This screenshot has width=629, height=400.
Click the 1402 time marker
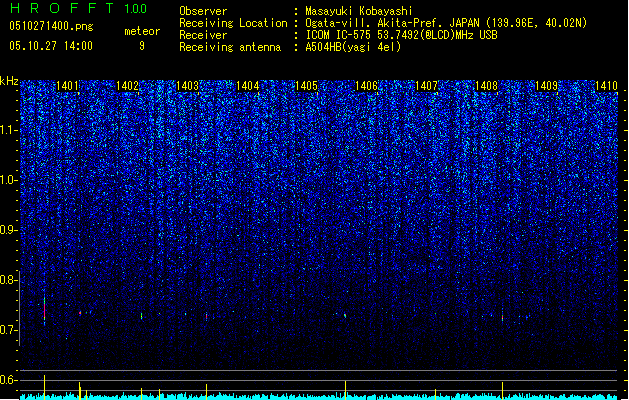pos(127,85)
